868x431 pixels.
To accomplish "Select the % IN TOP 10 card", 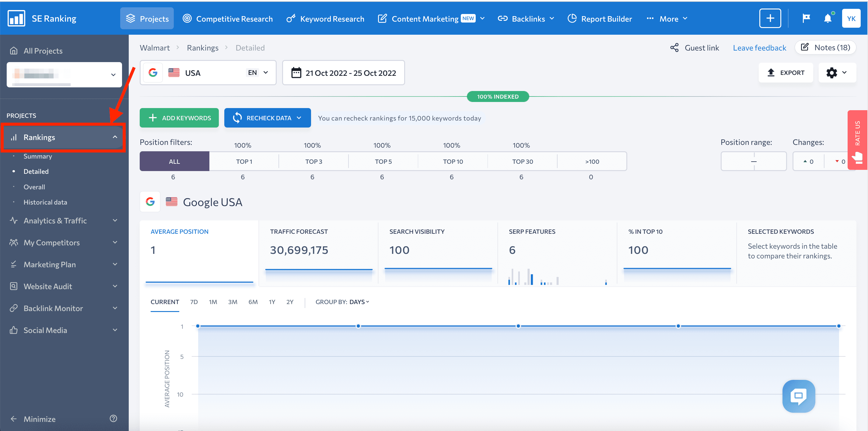I will [x=677, y=254].
